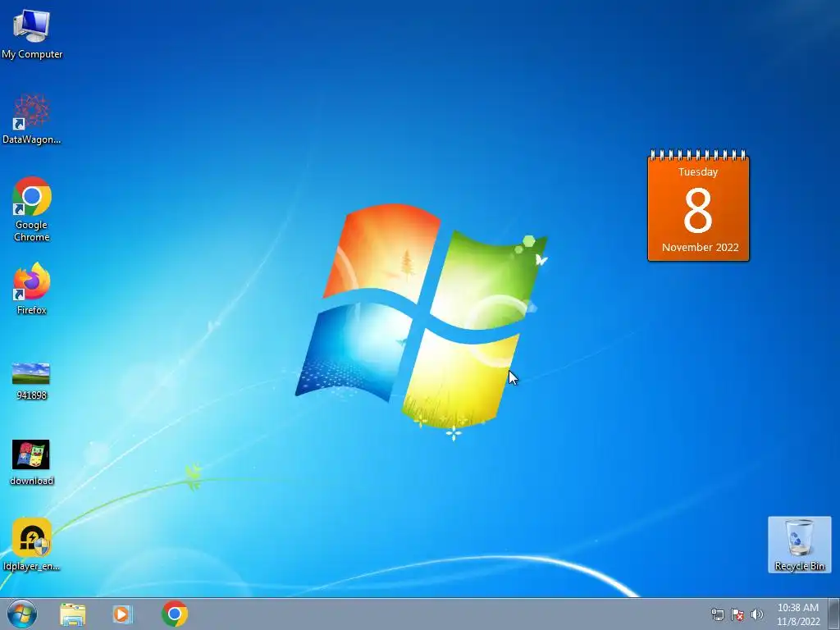Click the Recycle Bin label text
This screenshot has height=630, width=840.
799,566
